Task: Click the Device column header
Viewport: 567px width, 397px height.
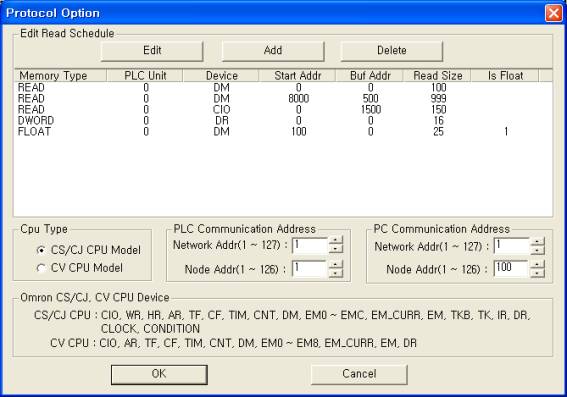Action: click(221, 76)
